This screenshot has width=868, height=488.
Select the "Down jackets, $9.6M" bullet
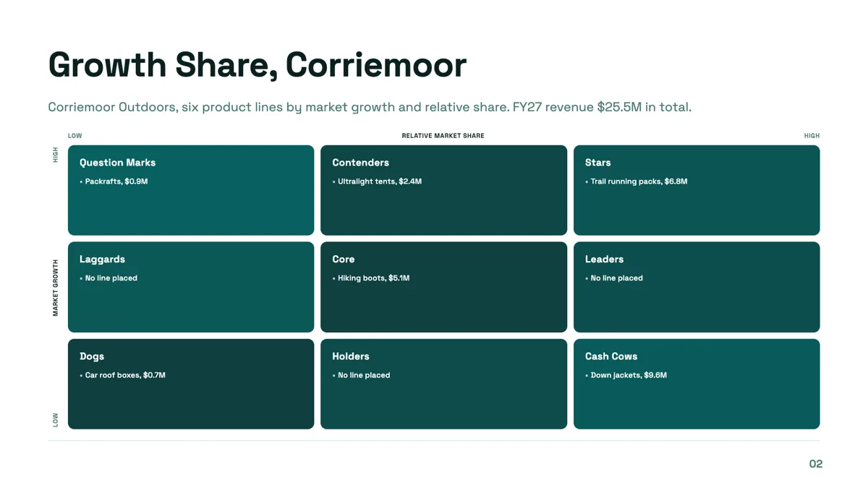tap(629, 375)
